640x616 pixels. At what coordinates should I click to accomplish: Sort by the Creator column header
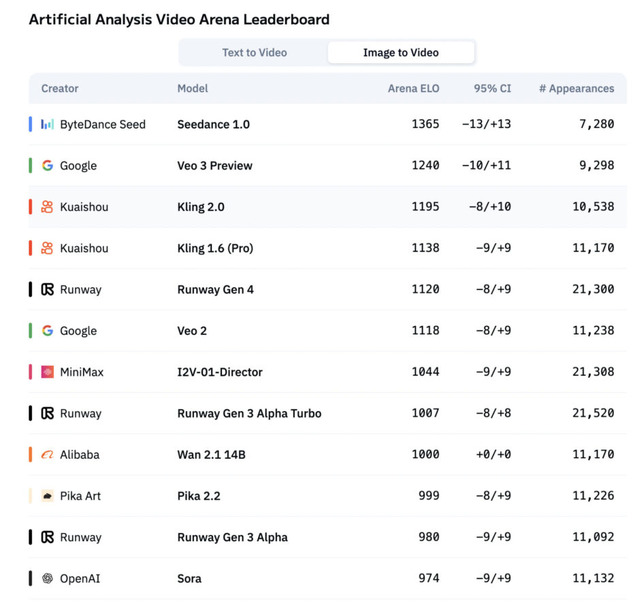[x=60, y=89]
